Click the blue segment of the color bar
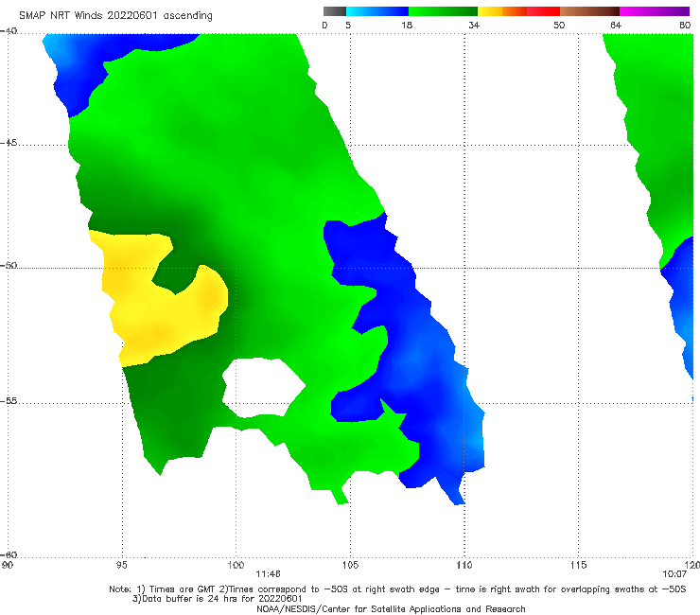Image resolution: width=700 pixels, height=615 pixels. [x=377, y=11]
